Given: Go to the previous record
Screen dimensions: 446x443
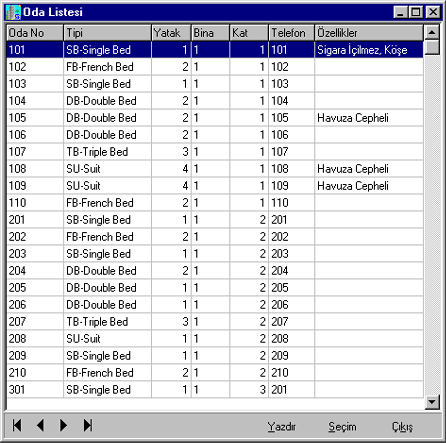Looking at the screenshot, I should [x=40, y=426].
